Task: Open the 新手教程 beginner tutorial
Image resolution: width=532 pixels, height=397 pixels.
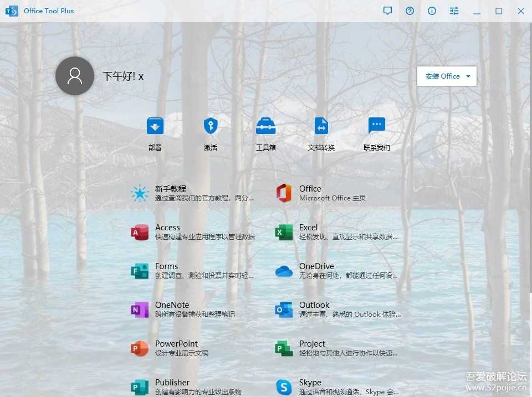Action: click(172, 193)
